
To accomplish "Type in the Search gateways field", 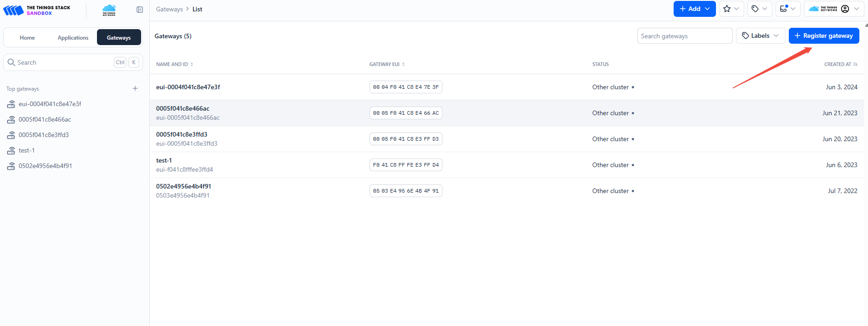I will [x=684, y=36].
